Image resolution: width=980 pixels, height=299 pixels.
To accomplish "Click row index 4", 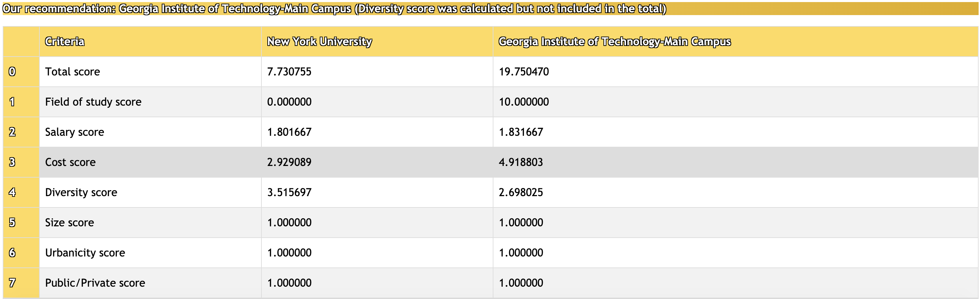I will [12, 192].
